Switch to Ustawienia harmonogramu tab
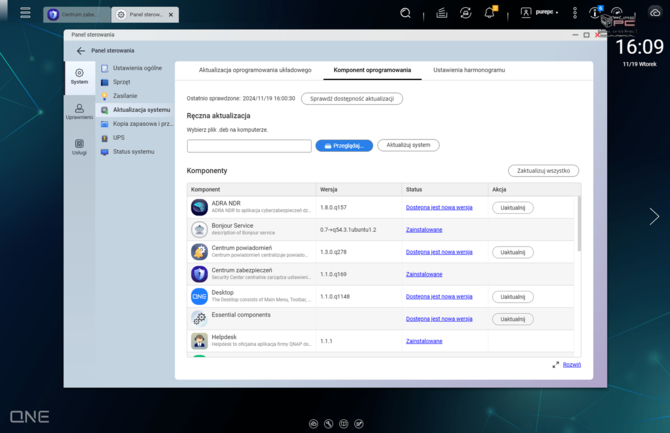 [469, 70]
